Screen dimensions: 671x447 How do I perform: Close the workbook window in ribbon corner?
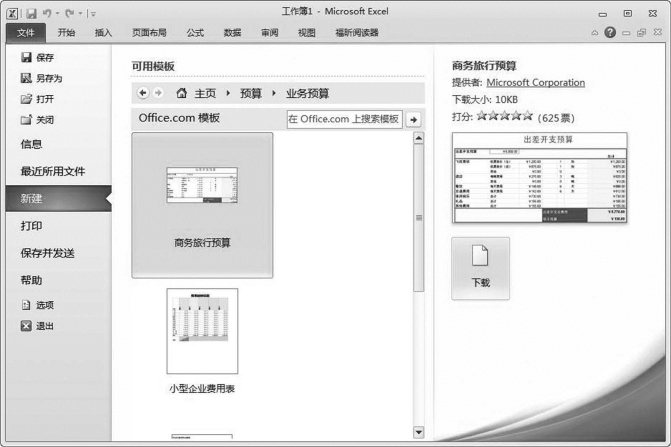(x=658, y=32)
